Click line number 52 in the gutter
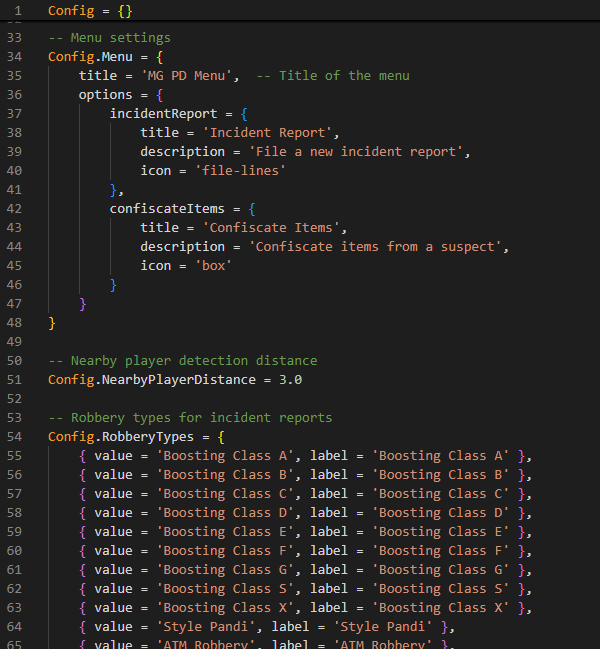Viewport: 600px width, 649px height. point(14,399)
